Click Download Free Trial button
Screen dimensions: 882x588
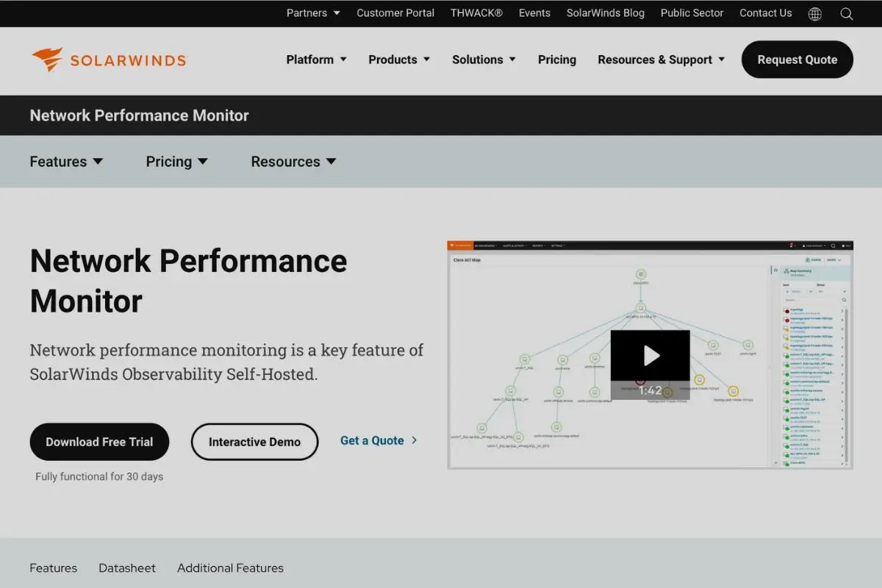coord(99,442)
